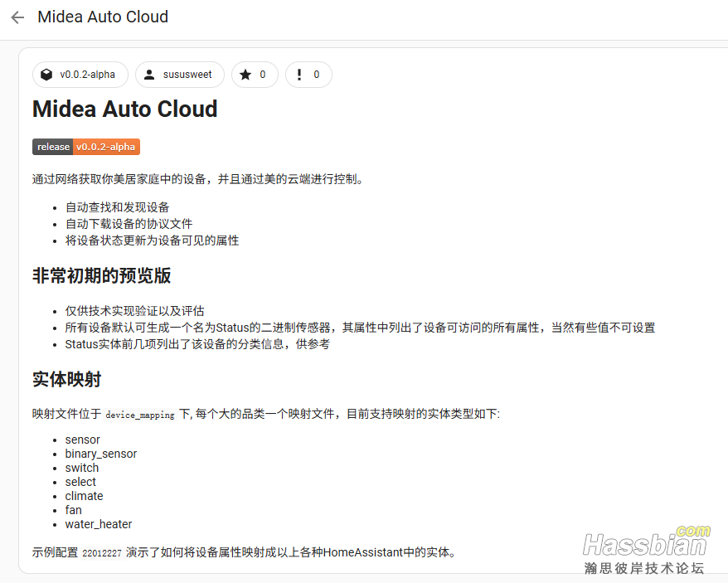Click the 实体映射 section heading

click(x=66, y=380)
